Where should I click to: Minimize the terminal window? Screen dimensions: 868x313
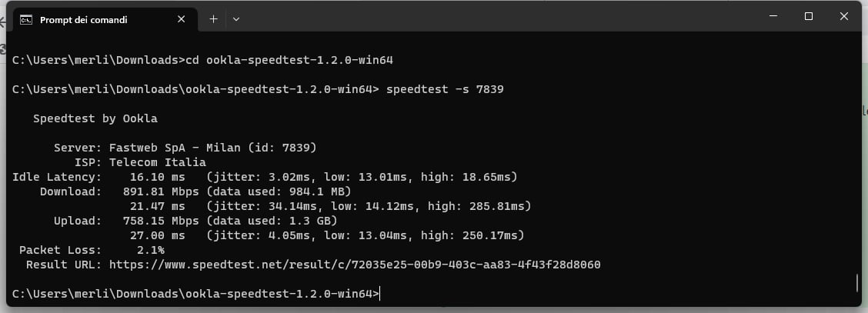(773, 16)
